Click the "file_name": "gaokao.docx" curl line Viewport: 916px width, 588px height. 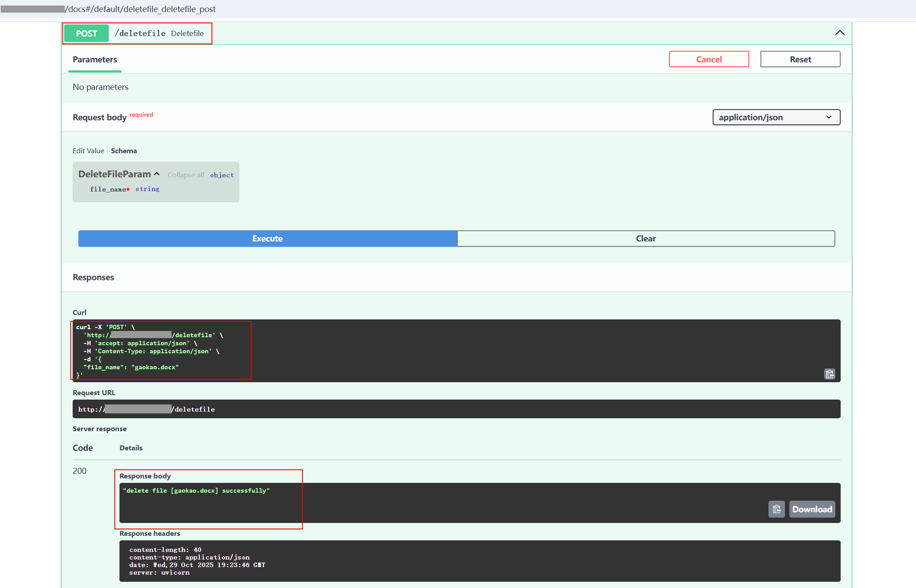click(131, 367)
